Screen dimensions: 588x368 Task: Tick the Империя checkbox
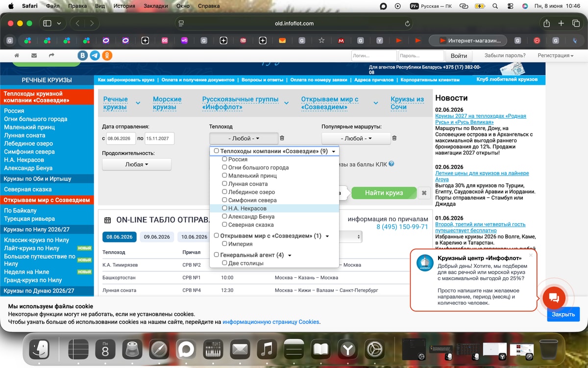click(224, 244)
